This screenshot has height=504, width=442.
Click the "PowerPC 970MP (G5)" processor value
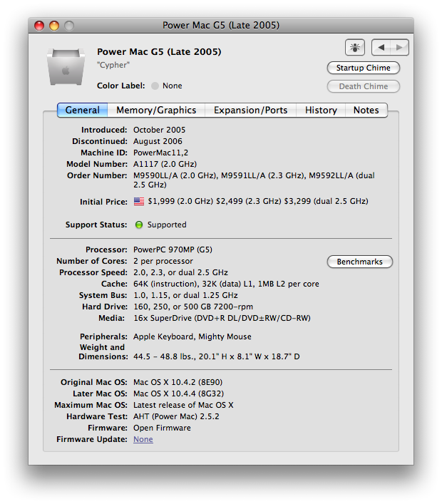(x=173, y=250)
